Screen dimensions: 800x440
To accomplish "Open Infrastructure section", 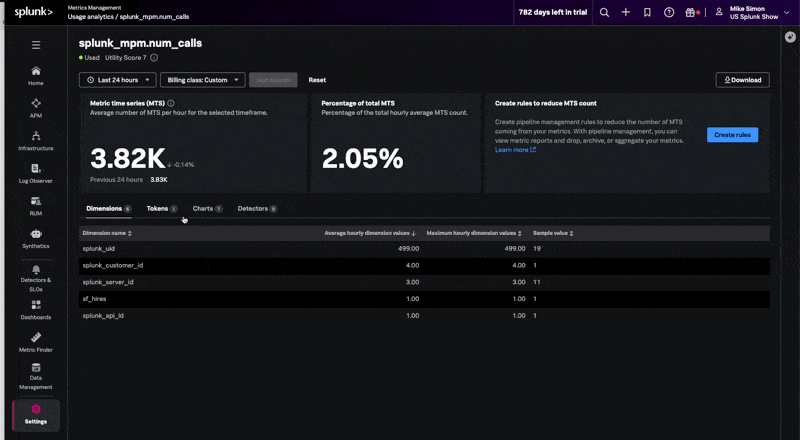I will [x=36, y=141].
